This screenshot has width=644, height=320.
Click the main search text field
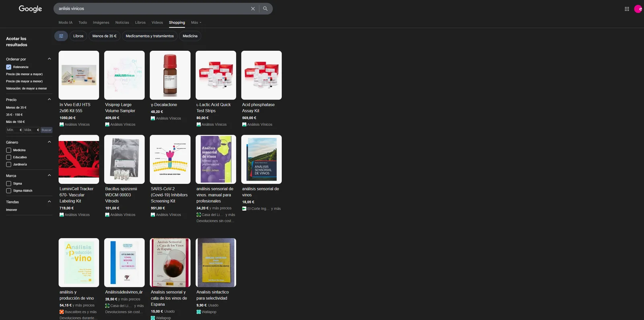point(153,8)
